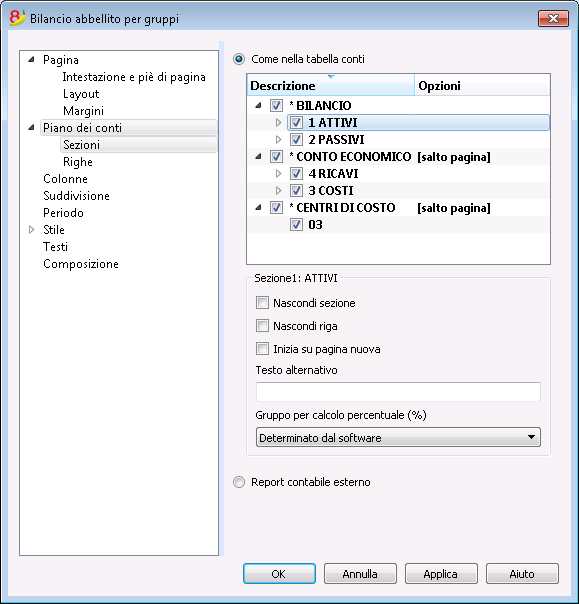The width and height of the screenshot is (579, 604).
Task: Enable Nascondi sezione checkbox
Action: [x=262, y=303]
